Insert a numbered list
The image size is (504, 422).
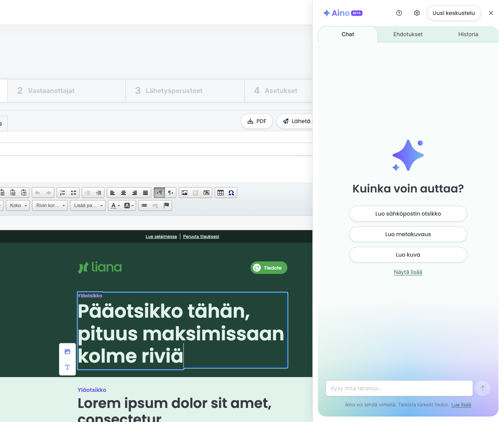(x=63, y=193)
